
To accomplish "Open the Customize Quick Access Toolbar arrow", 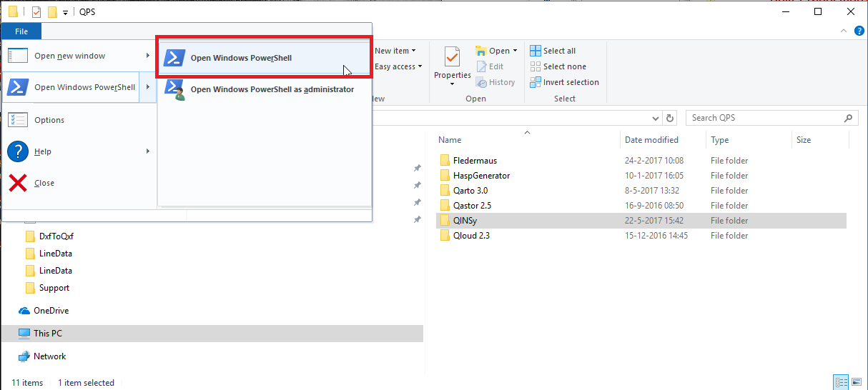I will 66,12.
